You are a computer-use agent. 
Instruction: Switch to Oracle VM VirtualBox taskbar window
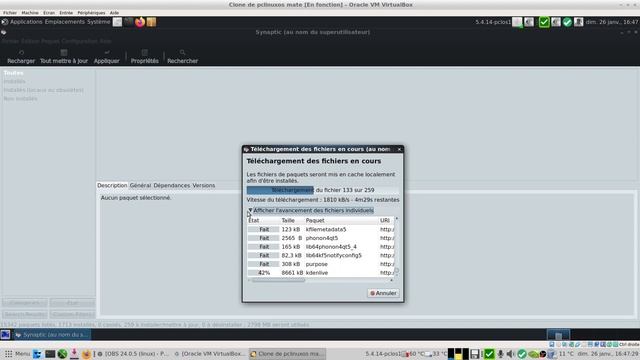pos(210,353)
